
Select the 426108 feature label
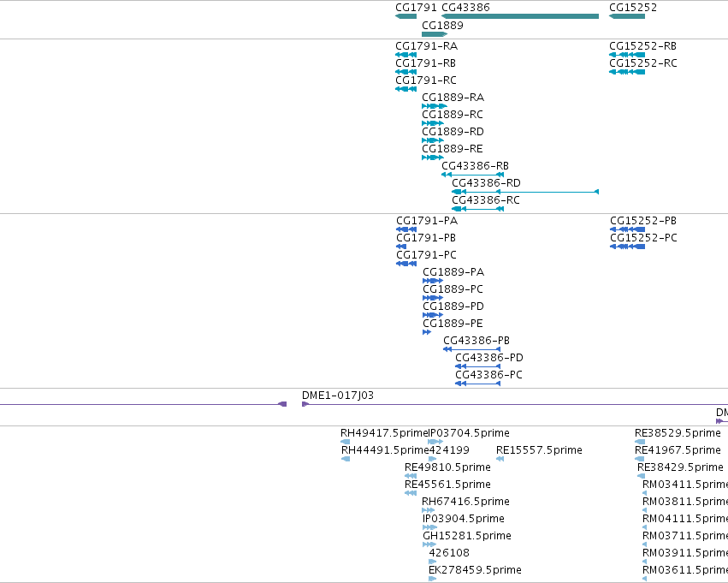coord(449,553)
